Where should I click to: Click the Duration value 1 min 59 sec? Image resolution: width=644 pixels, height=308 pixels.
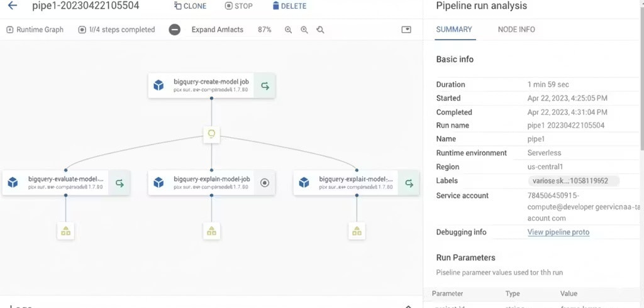coord(548,84)
